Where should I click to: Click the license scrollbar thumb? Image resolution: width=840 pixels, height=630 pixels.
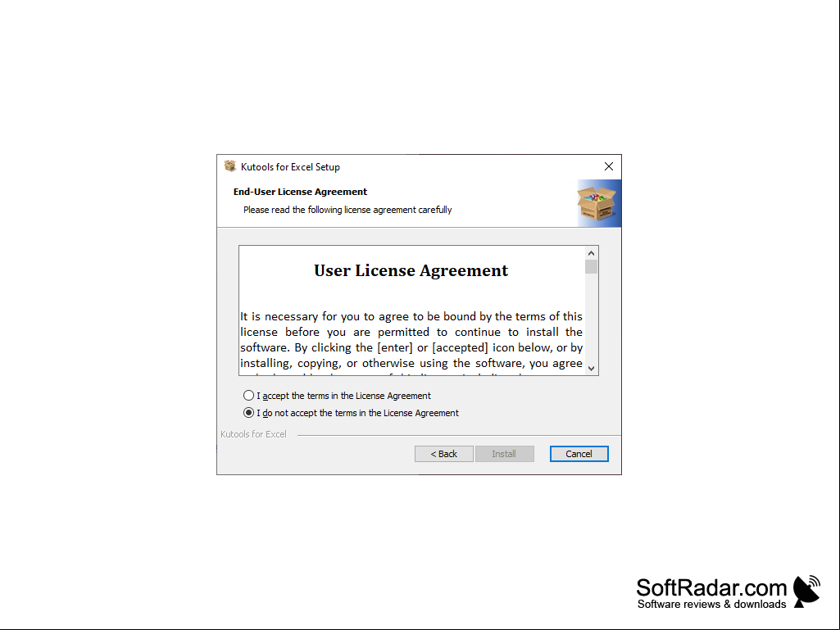[591, 267]
